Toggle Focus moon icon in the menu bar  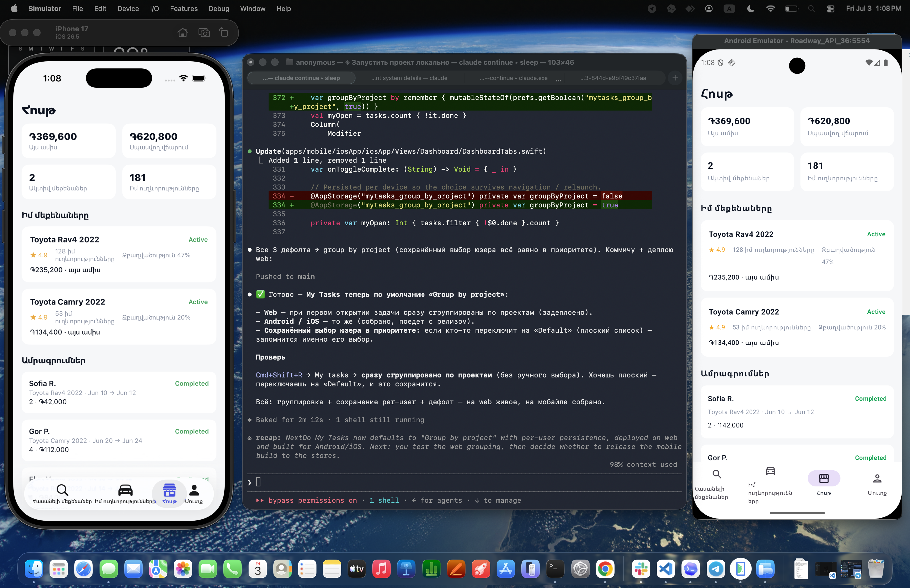tap(750, 9)
